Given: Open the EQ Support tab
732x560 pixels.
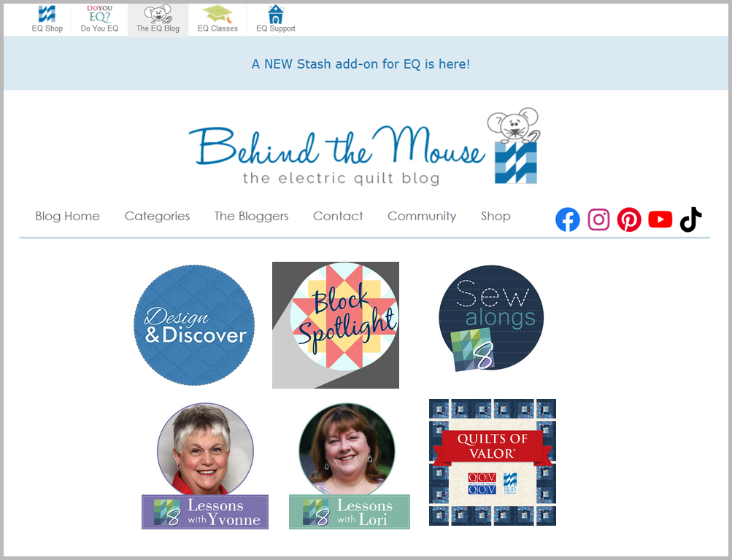Looking at the screenshot, I should 276,19.
